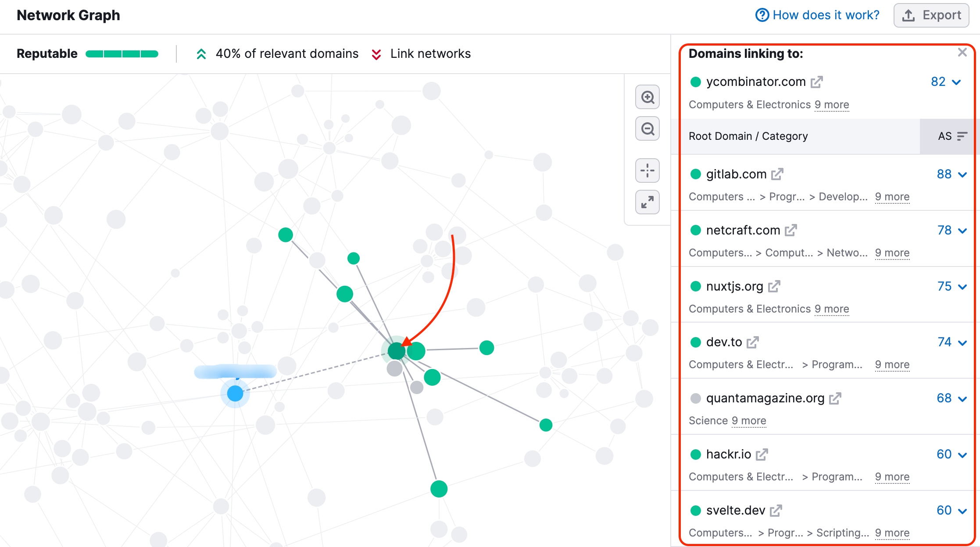The height and width of the screenshot is (547, 980).
Task: Show 9 more categories for nuxtjs.org
Action: 832,309
